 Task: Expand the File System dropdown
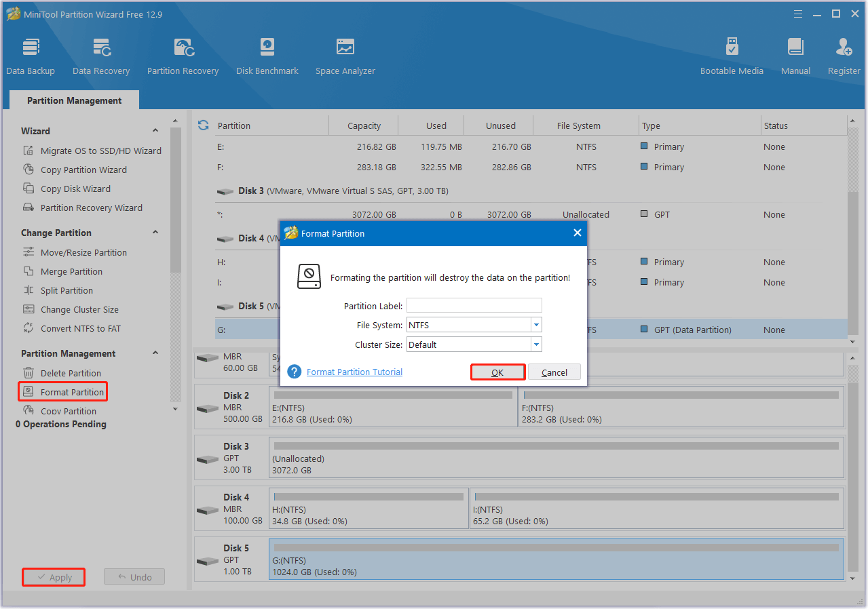tap(536, 326)
